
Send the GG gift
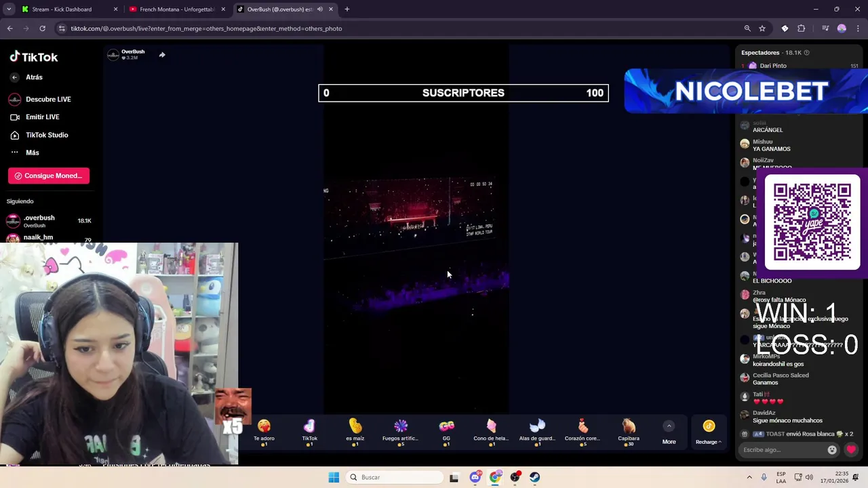click(446, 431)
